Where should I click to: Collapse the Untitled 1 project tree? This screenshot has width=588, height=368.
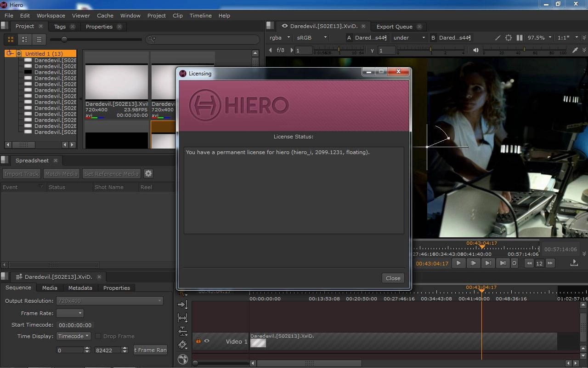coord(10,53)
